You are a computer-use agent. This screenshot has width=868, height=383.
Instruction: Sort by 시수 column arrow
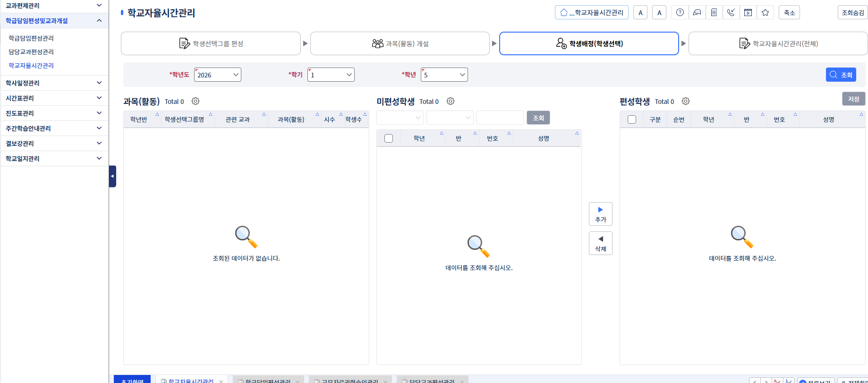click(x=341, y=114)
